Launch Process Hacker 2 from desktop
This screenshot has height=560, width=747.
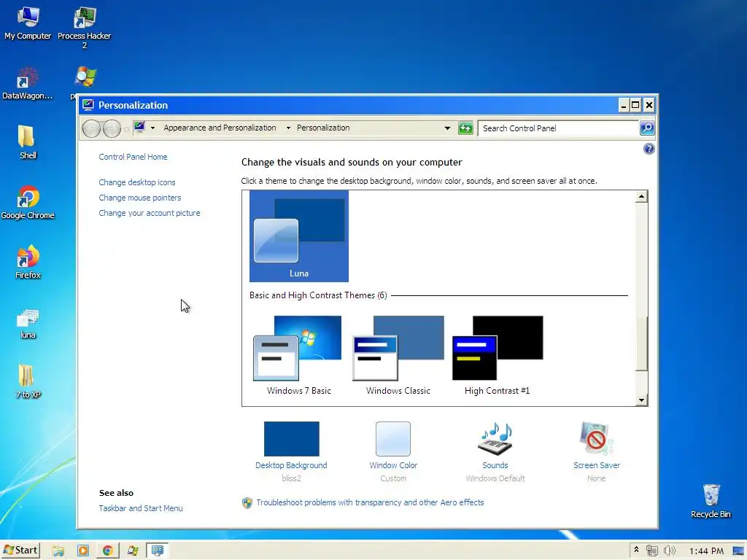[85, 27]
